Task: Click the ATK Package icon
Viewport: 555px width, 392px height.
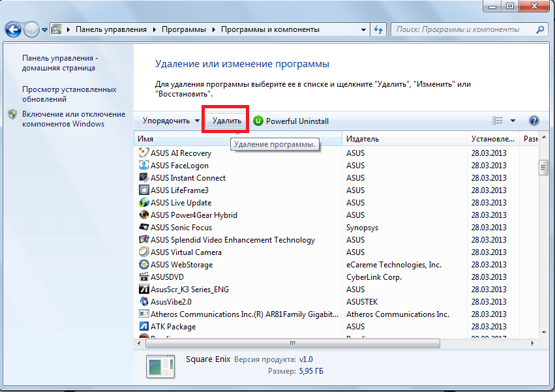Action: click(143, 326)
